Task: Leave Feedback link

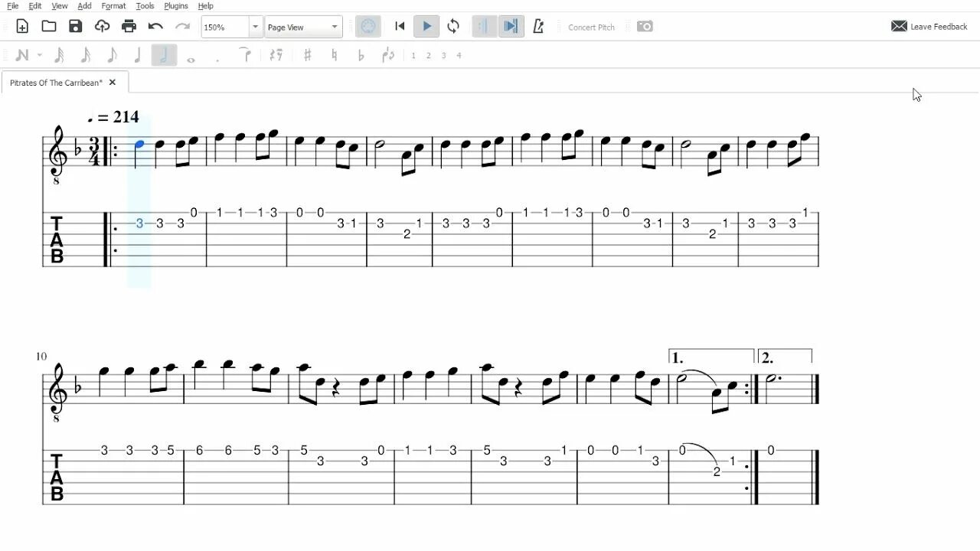Action: 929,27
